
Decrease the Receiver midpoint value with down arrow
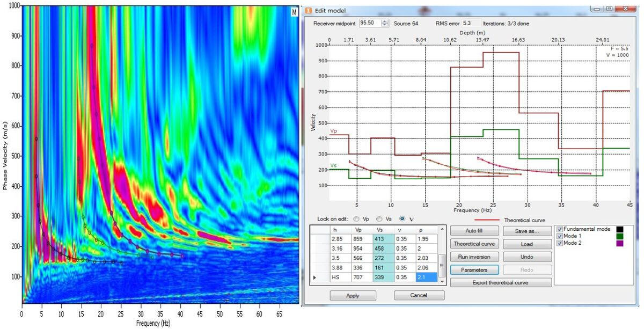384,25
